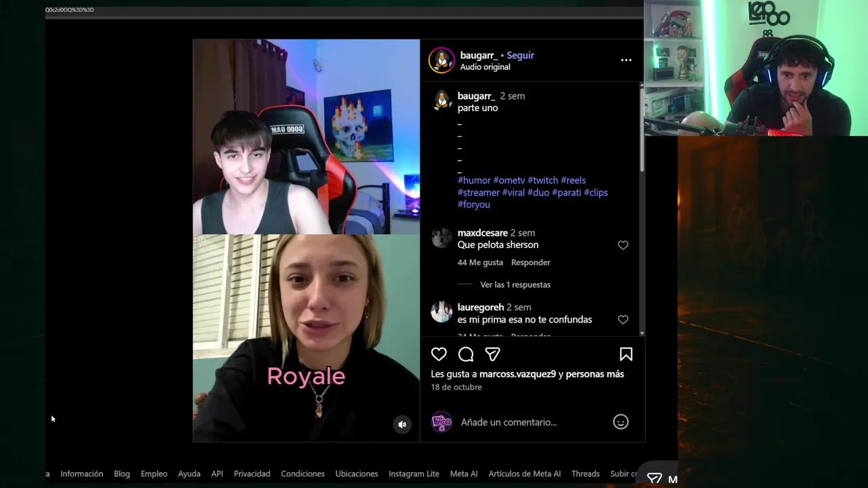This screenshot has width=868, height=488.
Task: Open Audio original link
Action: (x=485, y=67)
